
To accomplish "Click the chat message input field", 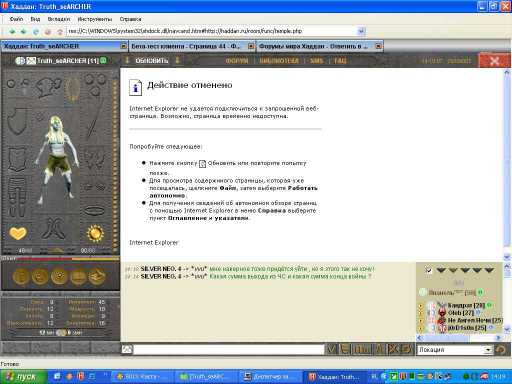I will pyautogui.click(x=229, y=349).
